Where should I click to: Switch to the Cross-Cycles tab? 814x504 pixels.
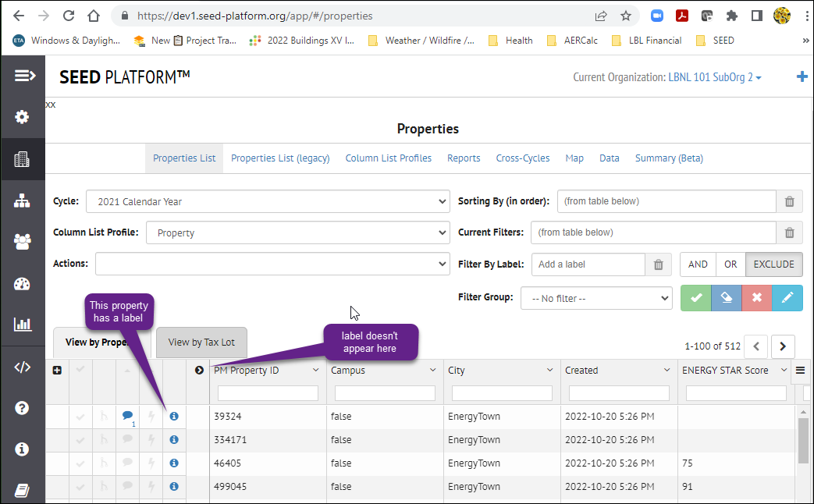pos(522,158)
